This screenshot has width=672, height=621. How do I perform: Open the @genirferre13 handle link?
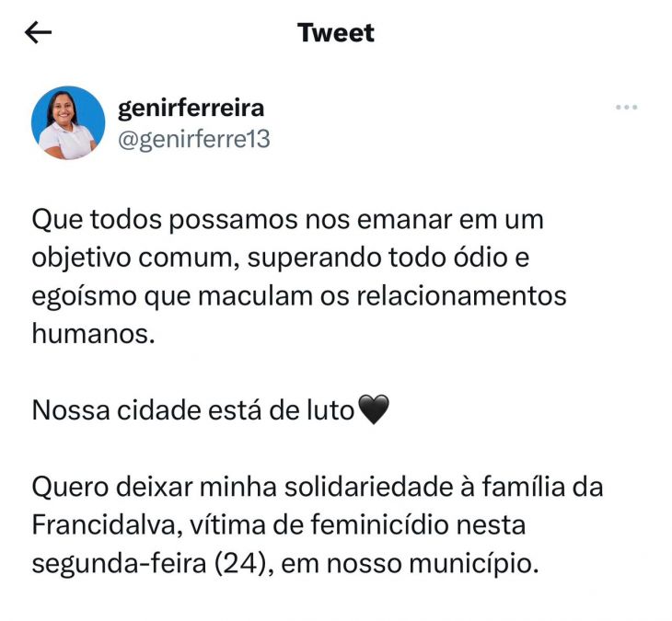tap(193, 139)
